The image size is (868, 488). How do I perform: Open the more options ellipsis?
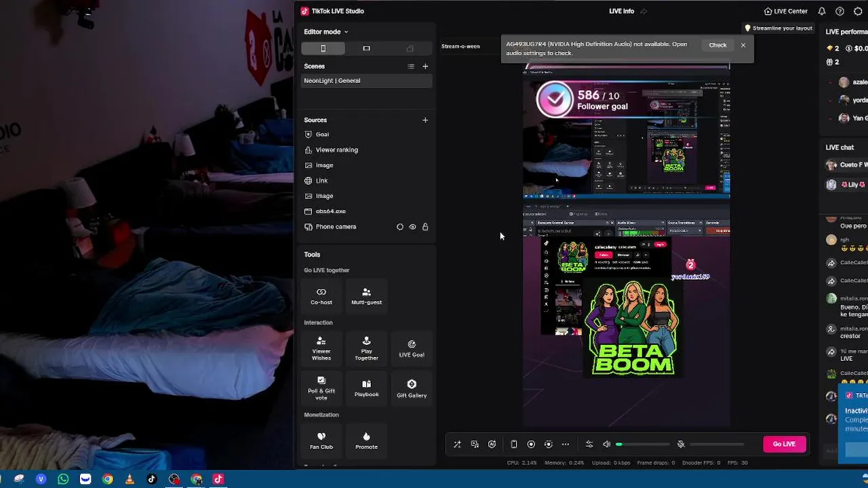tap(566, 445)
